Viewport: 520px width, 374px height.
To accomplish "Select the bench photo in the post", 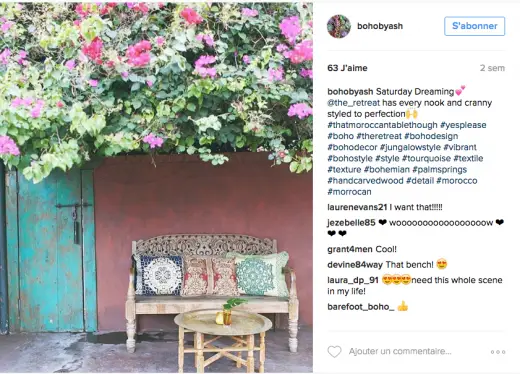I will (156, 187).
